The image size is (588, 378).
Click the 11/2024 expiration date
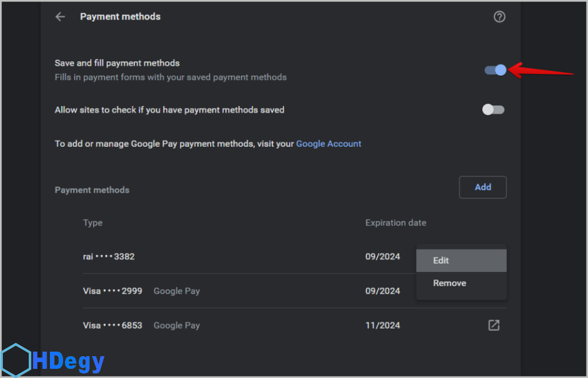(382, 325)
